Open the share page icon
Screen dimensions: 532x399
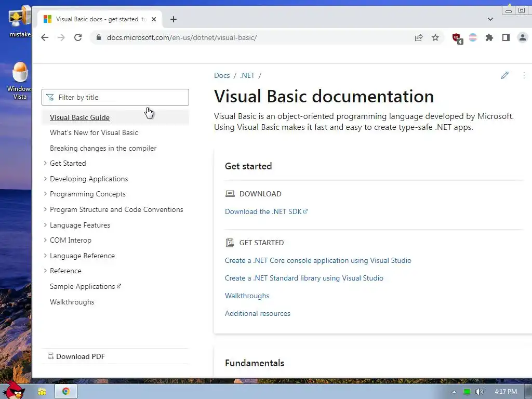419,37
